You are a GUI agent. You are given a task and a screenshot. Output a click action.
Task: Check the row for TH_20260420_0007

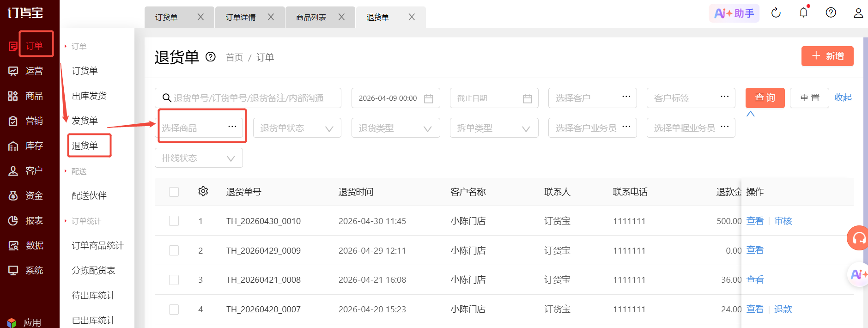[174, 310]
